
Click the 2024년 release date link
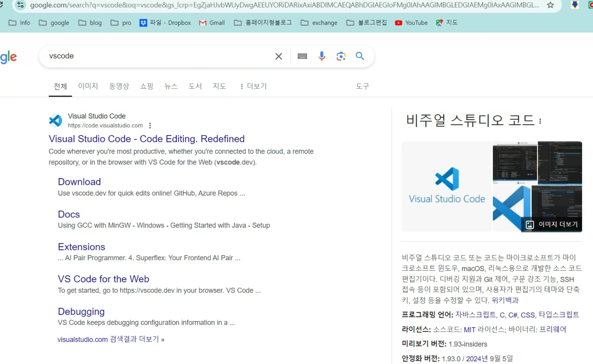pyautogui.click(x=477, y=359)
